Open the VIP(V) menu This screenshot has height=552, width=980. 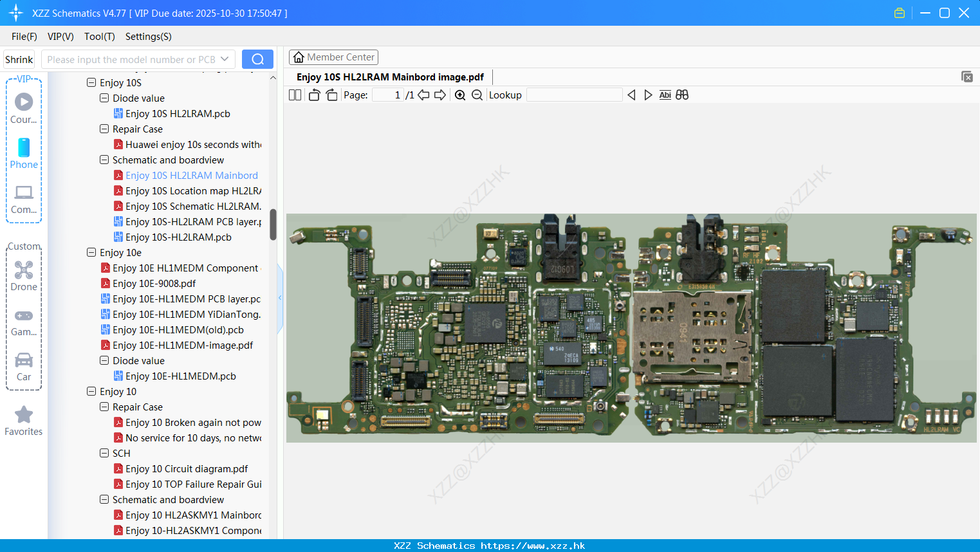pyautogui.click(x=60, y=37)
